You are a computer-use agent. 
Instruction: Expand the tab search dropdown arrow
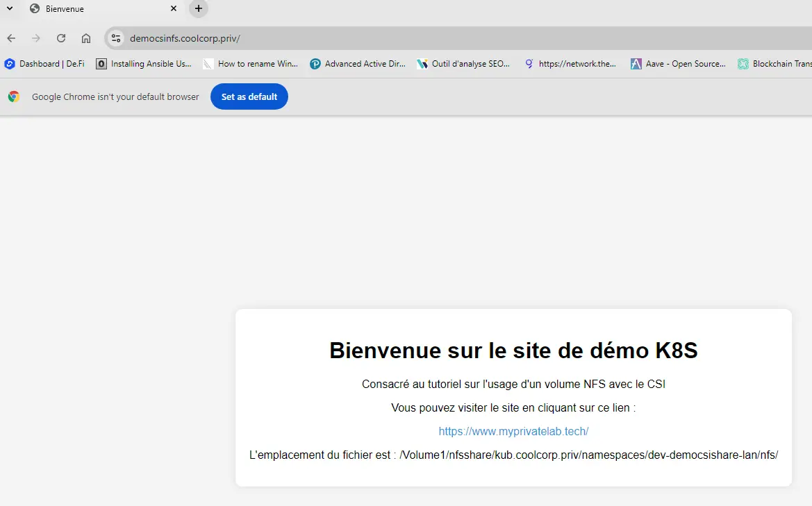click(x=10, y=9)
